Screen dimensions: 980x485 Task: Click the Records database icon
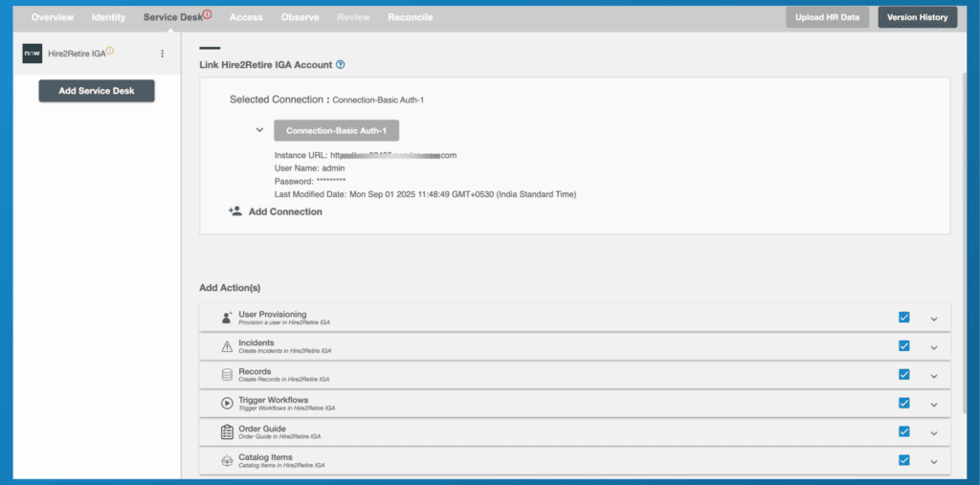227,375
